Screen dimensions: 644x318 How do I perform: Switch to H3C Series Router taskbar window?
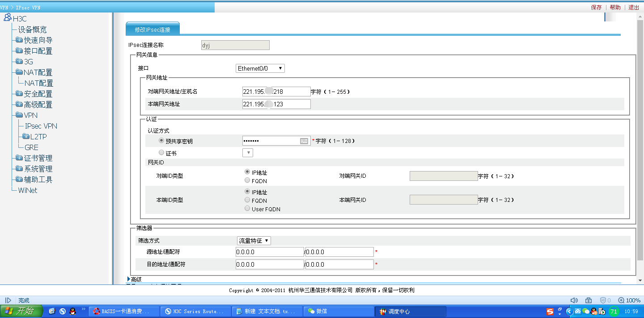click(x=196, y=311)
